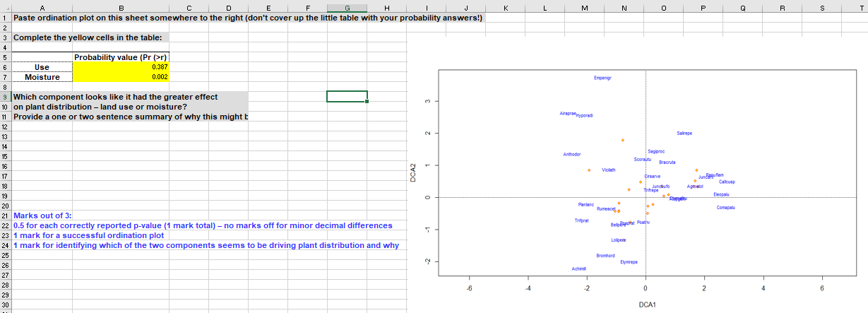Click the 'Anthodor' species label on the plot
Image resolution: width=868 pixels, height=313 pixels.
572,154
